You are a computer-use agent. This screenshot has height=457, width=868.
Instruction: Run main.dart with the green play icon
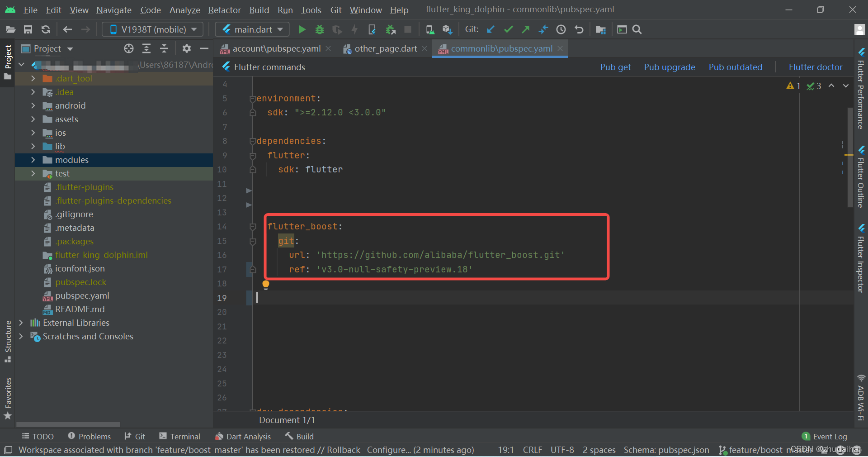[x=302, y=29]
